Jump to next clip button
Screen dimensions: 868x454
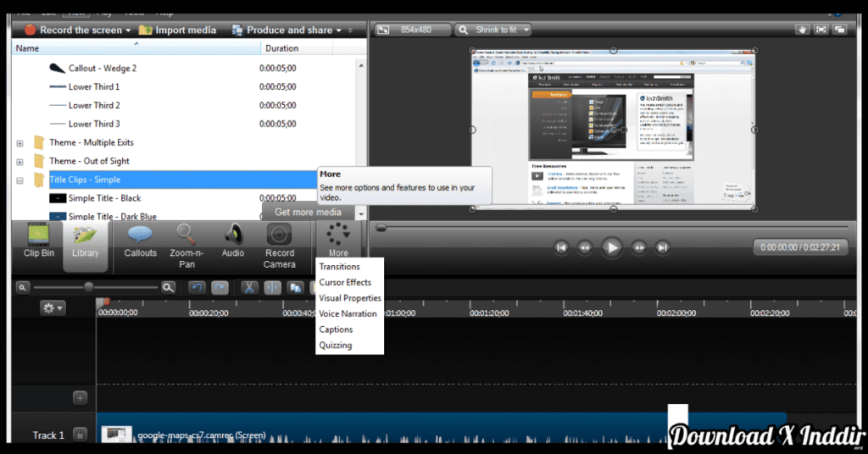tap(663, 247)
